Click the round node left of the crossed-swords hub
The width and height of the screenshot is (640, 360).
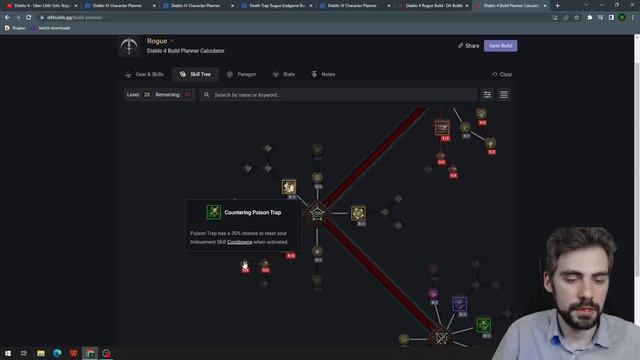[404, 339]
